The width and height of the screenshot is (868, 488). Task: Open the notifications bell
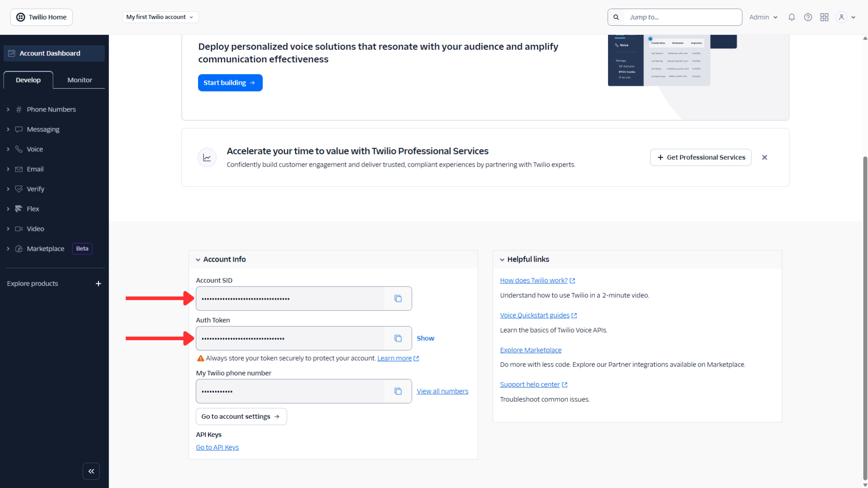point(792,17)
